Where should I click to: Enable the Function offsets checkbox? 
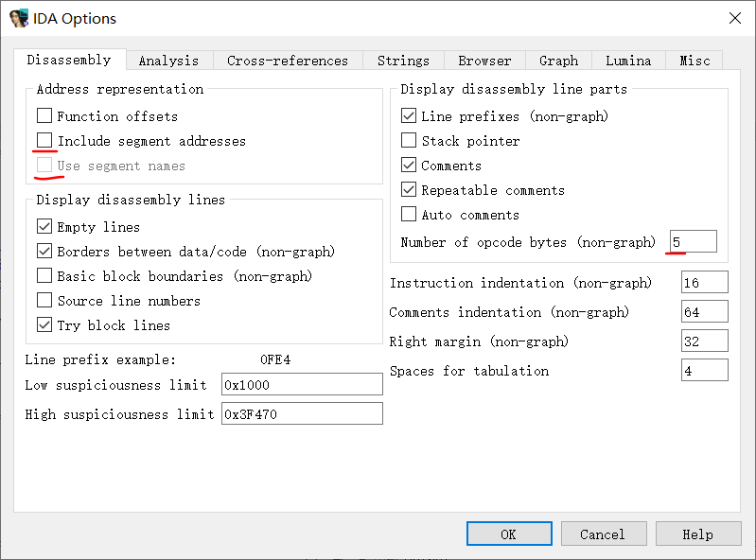click(x=44, y=116)
